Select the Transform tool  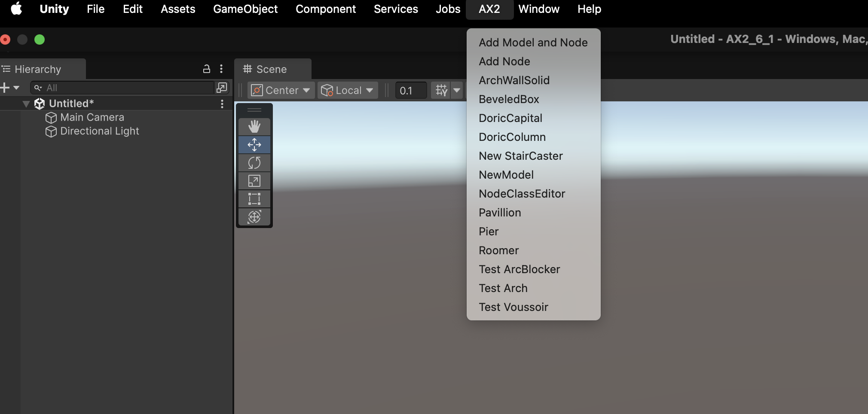pyautogui.click(x=254, y=217)
